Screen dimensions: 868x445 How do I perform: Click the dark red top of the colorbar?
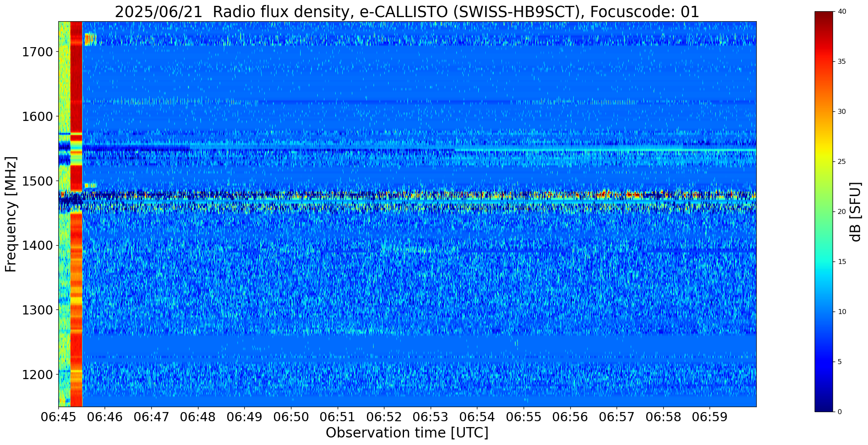(x=825, y=19)
